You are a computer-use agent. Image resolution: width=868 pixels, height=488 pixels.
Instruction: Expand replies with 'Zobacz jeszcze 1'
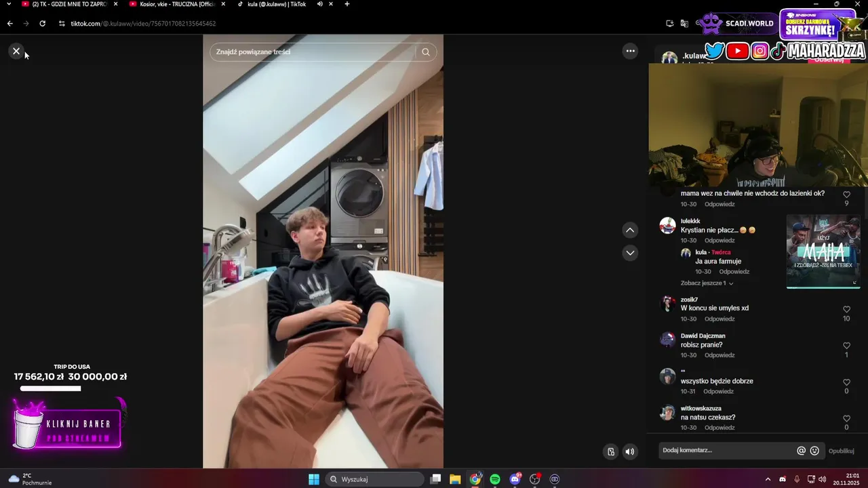pos(707,283)
